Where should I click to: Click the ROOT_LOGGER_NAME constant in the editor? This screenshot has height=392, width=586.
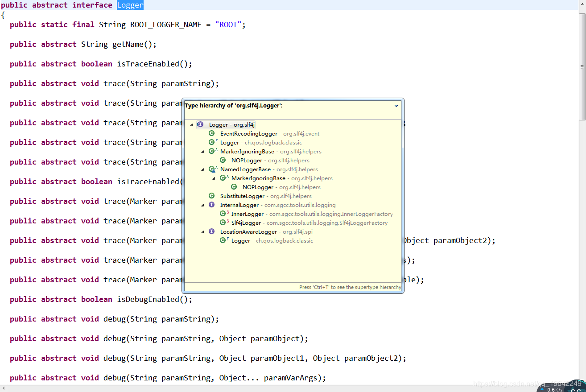166,25
